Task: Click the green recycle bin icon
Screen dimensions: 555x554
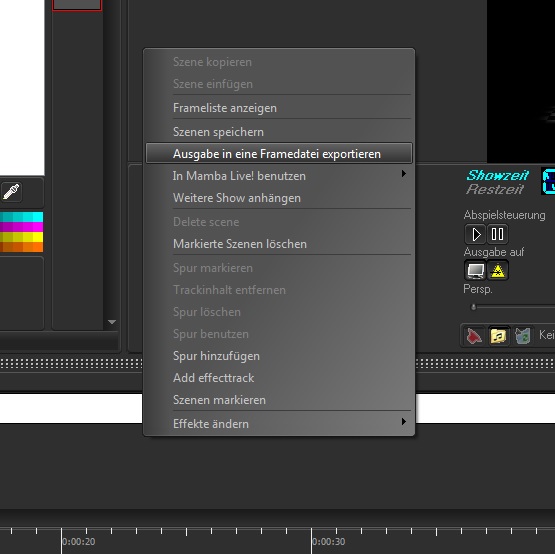Action: tap(522, 336)
